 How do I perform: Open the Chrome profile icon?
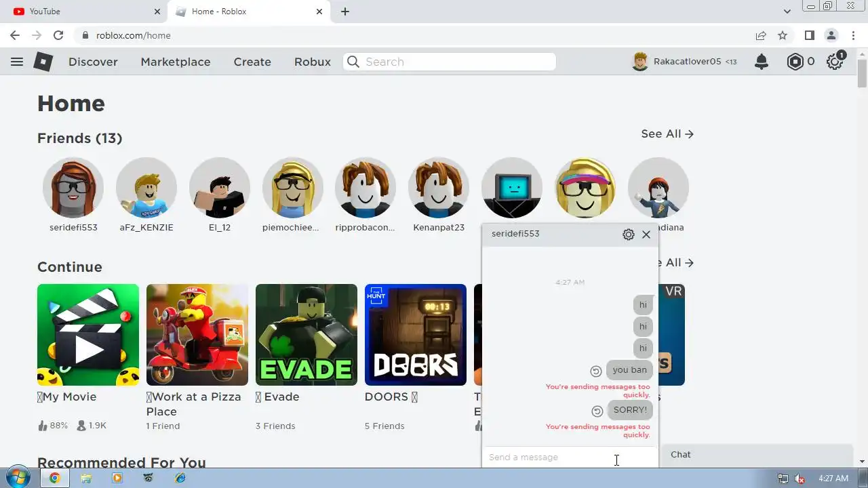click(x=831, y=35)
